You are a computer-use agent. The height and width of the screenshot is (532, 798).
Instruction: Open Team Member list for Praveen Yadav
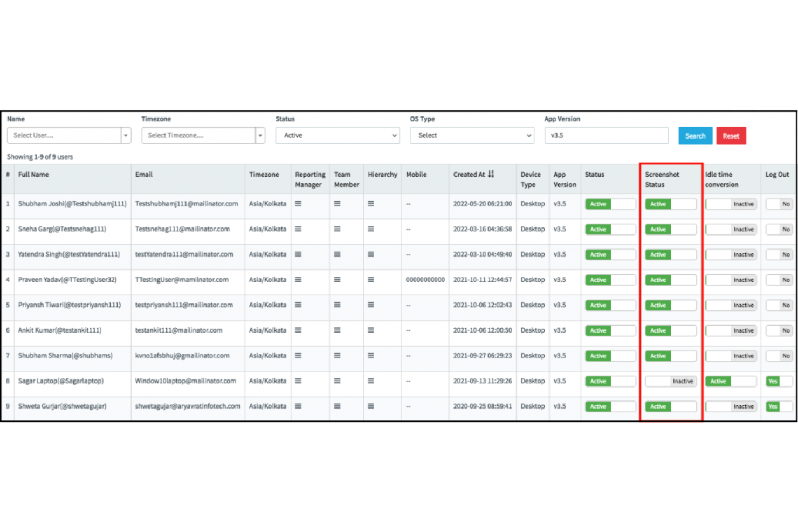pyautogui.click(x=337, y=280)
